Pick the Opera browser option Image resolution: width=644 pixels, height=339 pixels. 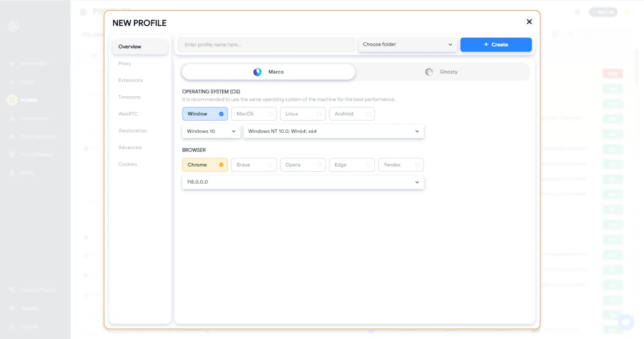[303, 165]
